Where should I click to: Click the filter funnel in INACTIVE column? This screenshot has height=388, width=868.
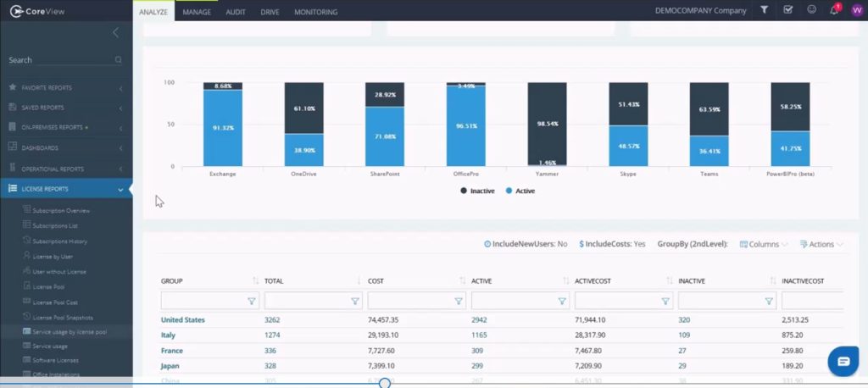769,301
